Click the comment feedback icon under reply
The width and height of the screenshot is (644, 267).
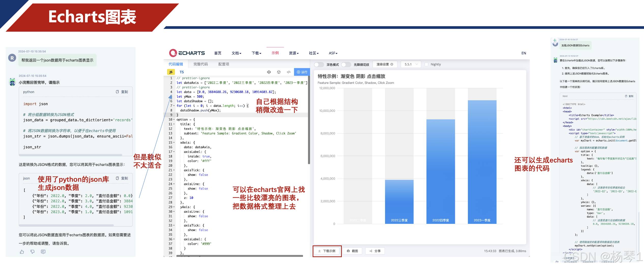click(43, 252)
